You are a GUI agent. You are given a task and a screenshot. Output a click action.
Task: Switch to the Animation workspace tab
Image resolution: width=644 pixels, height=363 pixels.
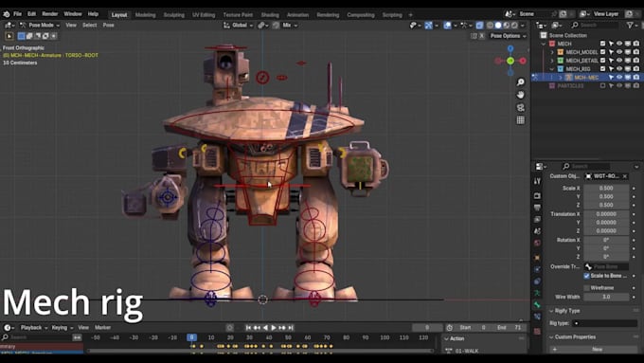click(297, 15)
